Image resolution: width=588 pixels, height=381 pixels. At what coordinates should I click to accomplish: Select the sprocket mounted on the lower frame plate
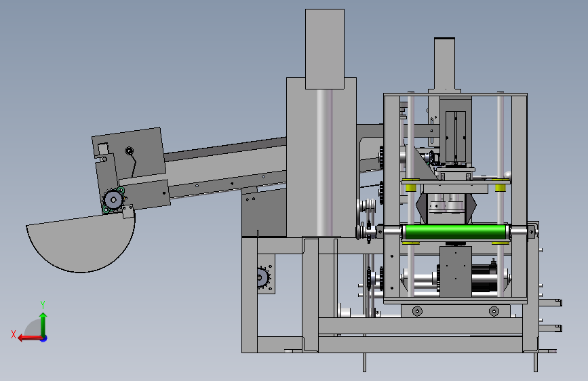pos(263,277)
